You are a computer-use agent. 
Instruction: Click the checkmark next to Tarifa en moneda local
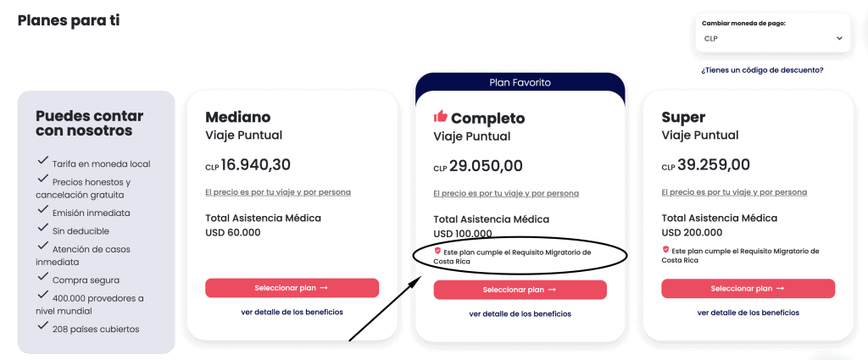(x=42, y=160)
